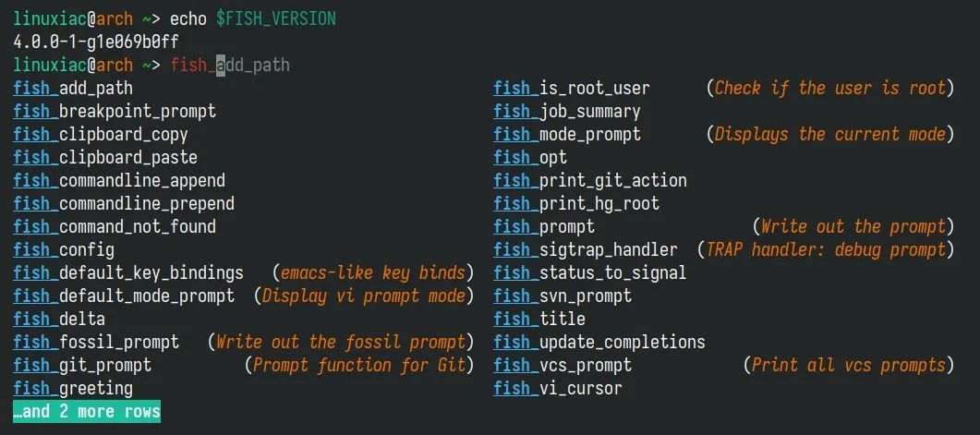Select fish_is_root_user from the list
This screenshot has height=435, width=980.
click(724, 88)
